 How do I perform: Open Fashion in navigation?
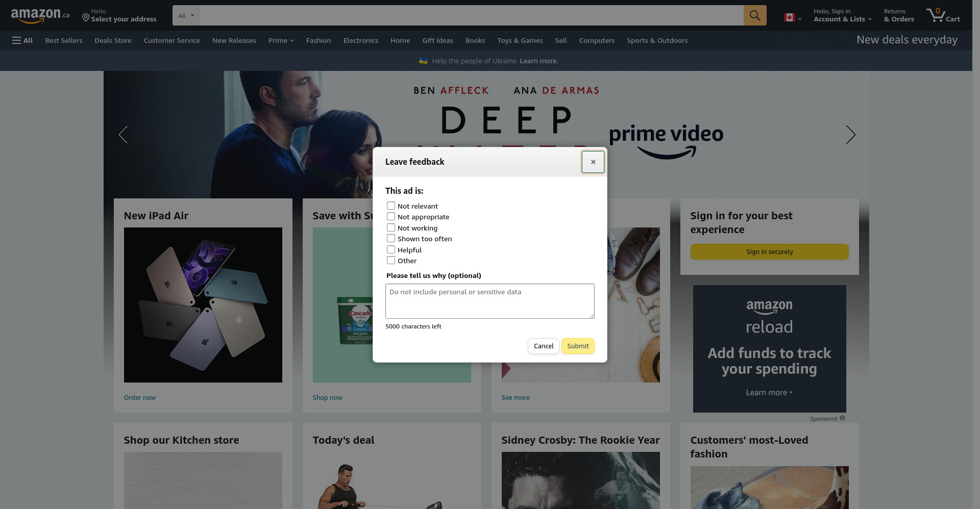[318, 40]
